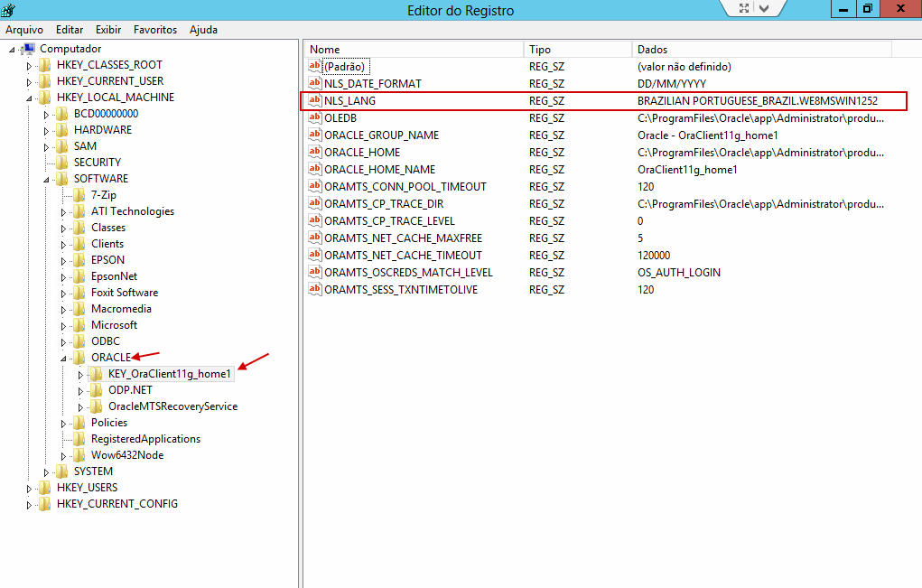Collapse the SOFTWARE key node

tap(46, 180)
